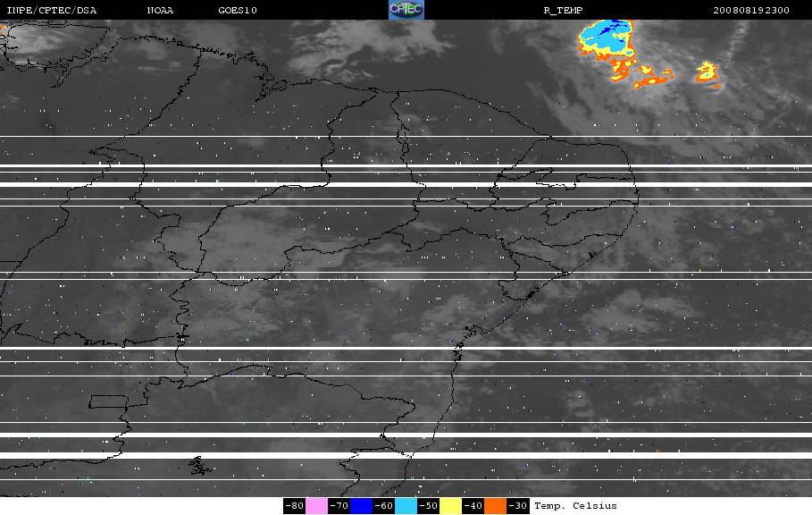This screenshot has height=515, width=812.
Task: Click the blue cold cloud-top core
Action: (x=611, y=29)
